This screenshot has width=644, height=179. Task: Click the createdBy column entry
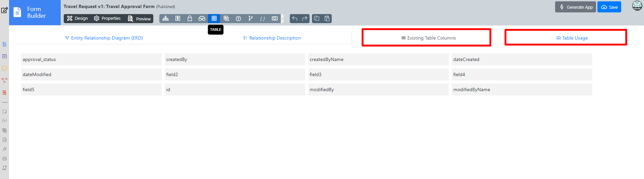[235, 59]
